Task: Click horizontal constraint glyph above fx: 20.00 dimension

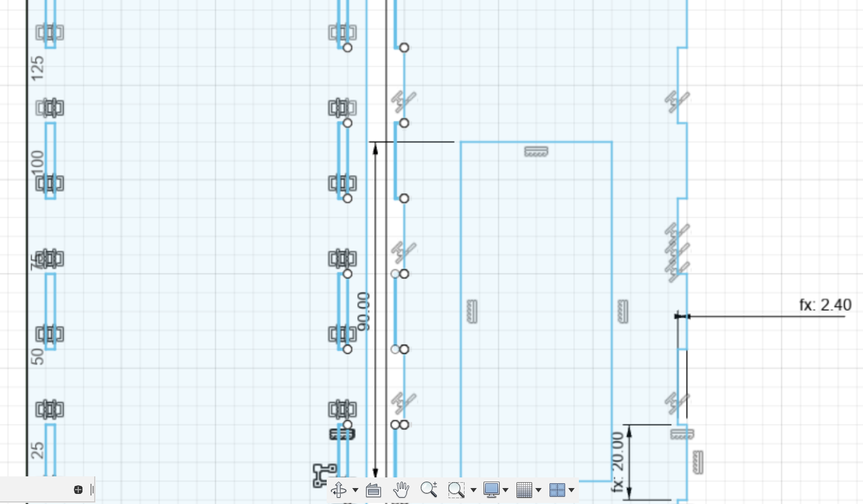Action: tap(682, 434)
